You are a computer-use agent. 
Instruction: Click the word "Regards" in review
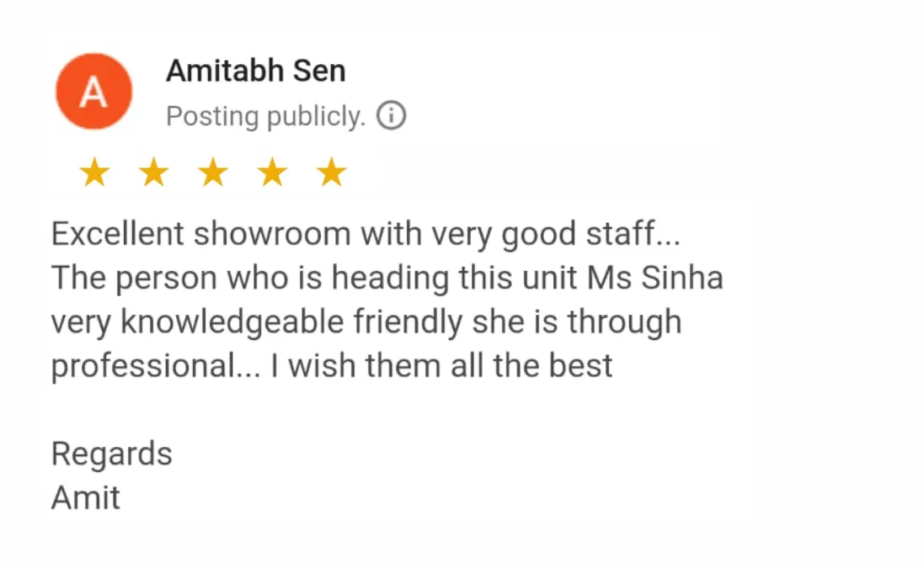[x=112, y=454]
